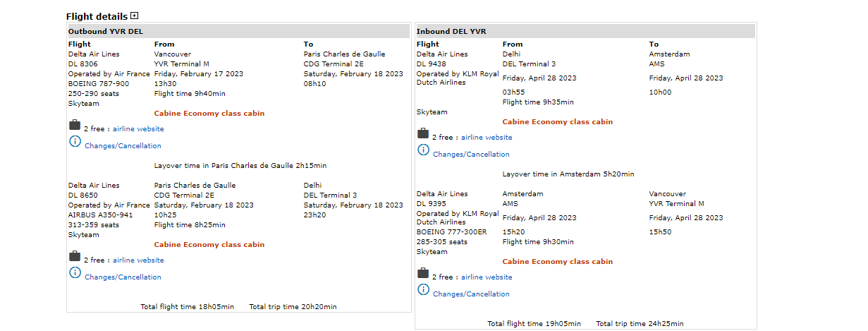Screen dimensions: 868x331
Task: Click the suitcase icon for flight DL 9438
Action: pos(423,134)
